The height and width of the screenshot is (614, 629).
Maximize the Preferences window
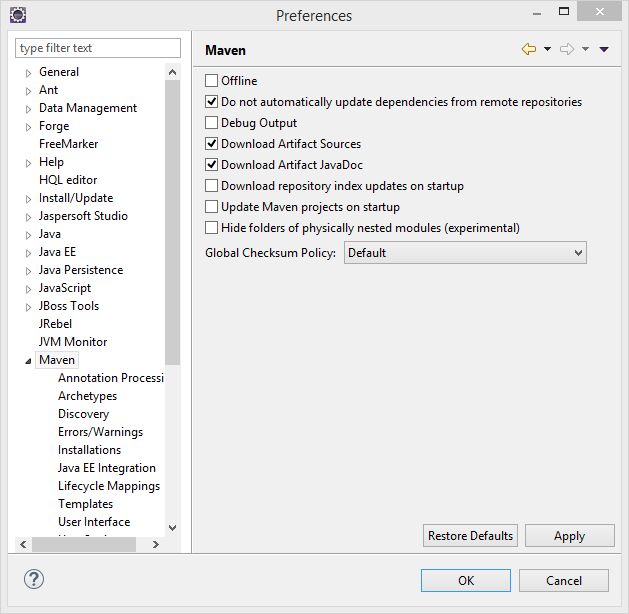coord(564,12)
